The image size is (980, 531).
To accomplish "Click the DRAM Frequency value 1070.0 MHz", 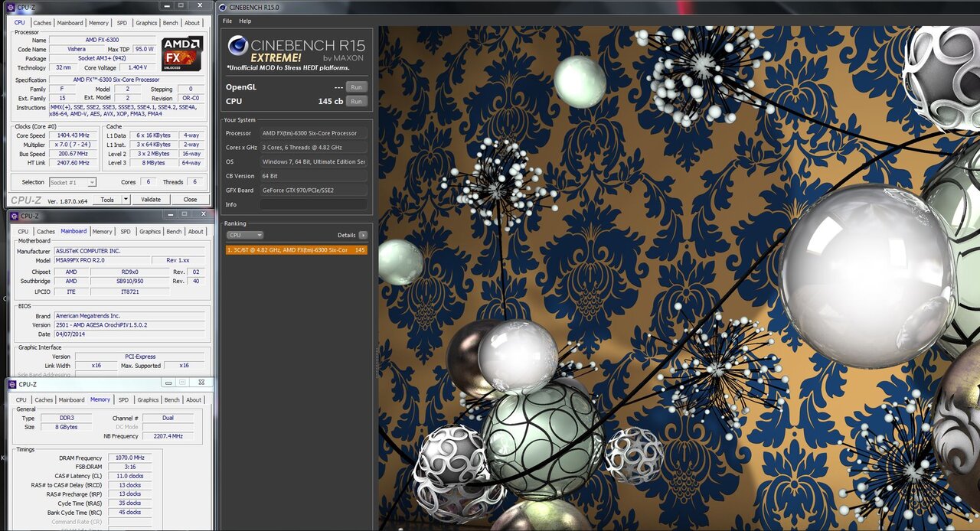I will [129, 458].
